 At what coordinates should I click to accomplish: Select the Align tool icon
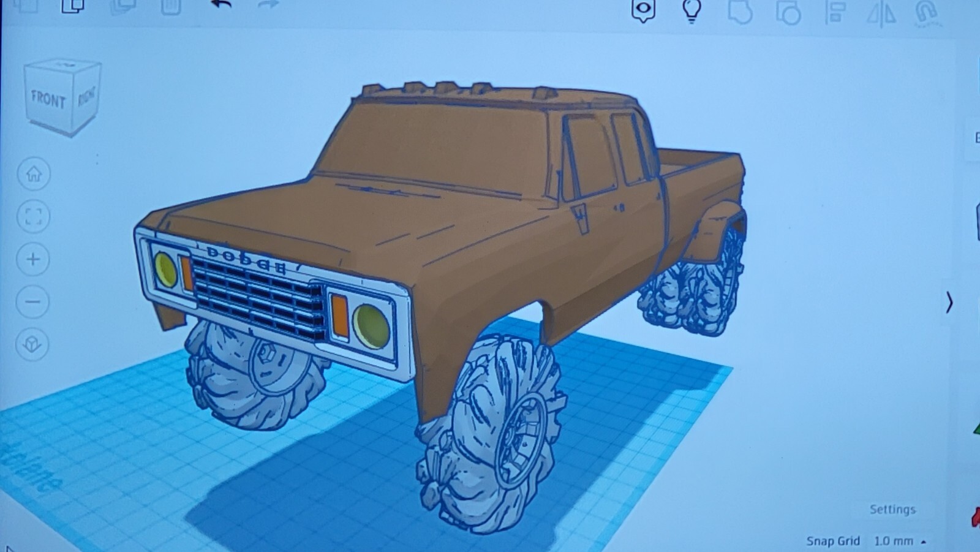click(835, 12)
